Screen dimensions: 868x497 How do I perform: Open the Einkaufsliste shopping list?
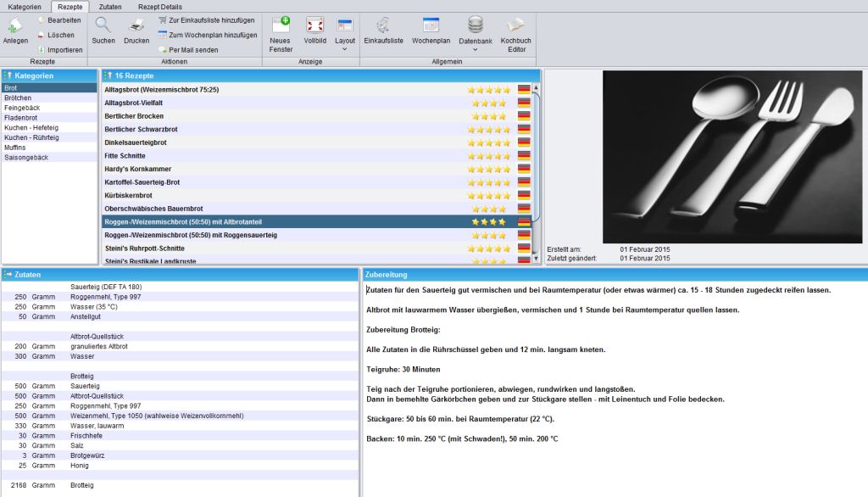[x=383, y=25]
